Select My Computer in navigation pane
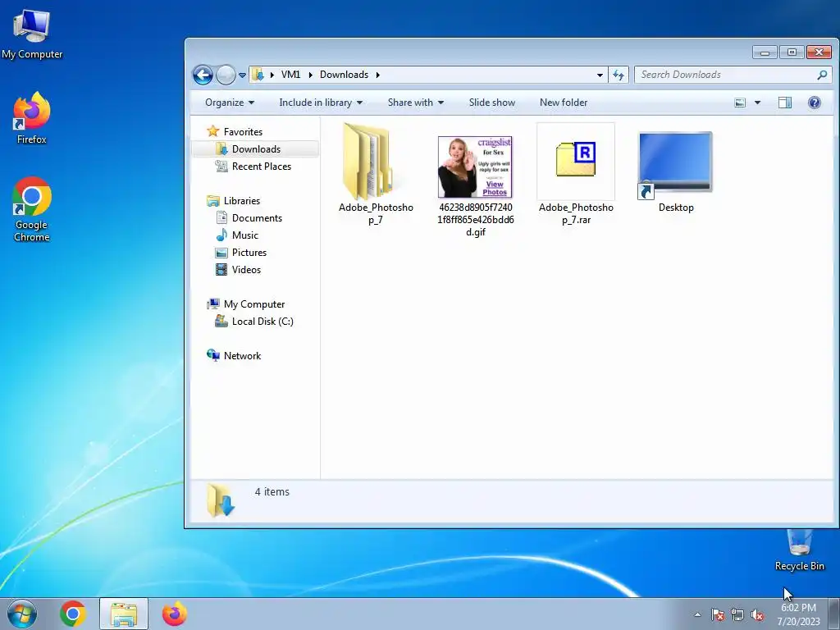 coord(254,304)
